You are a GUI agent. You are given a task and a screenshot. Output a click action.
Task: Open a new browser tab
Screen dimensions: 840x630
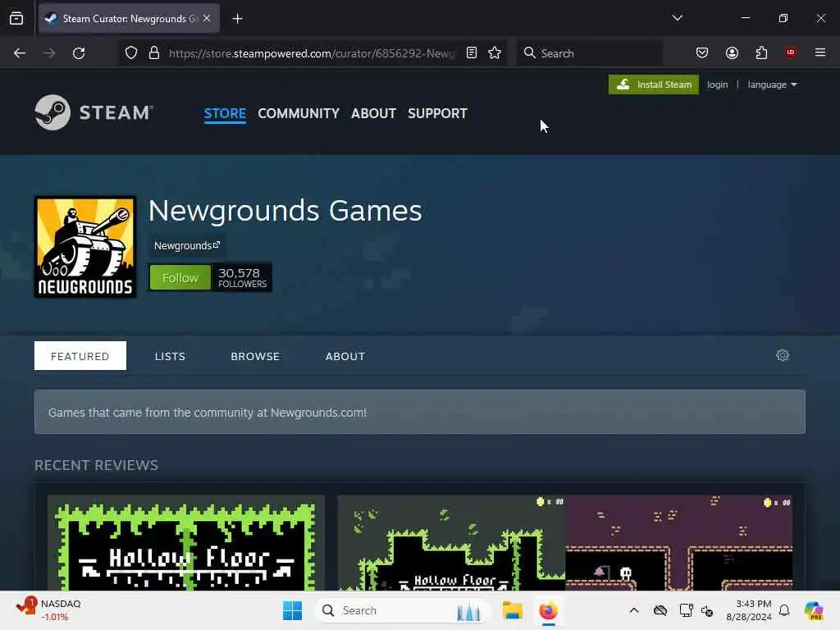(x=237, y=19)
